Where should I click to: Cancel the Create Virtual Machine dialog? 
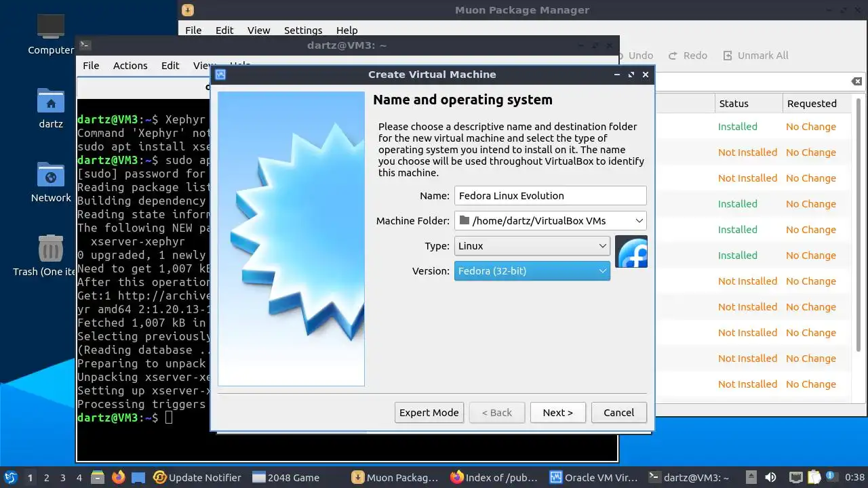pos(618,412)
